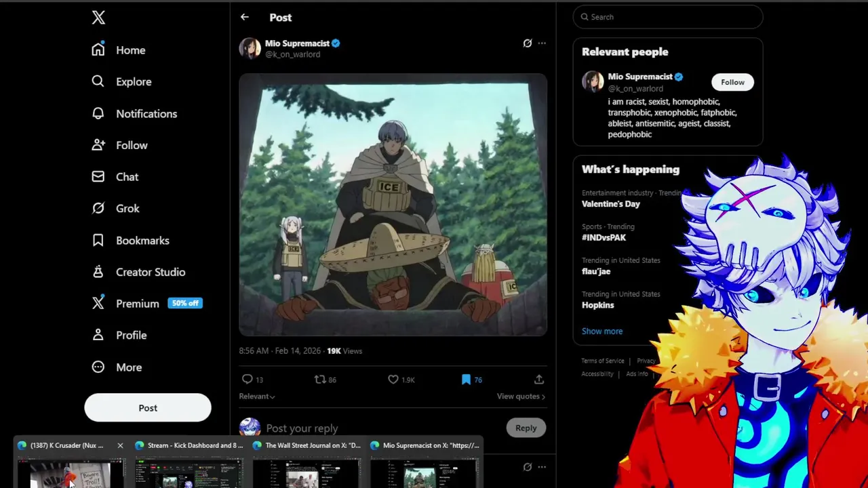Screen dimensions: 868x488
Task: Click the white Post button
Action: 148,408
